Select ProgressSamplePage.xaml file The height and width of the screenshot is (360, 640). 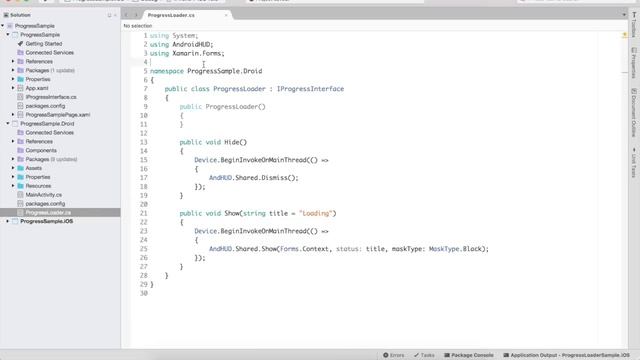(58, 115)
